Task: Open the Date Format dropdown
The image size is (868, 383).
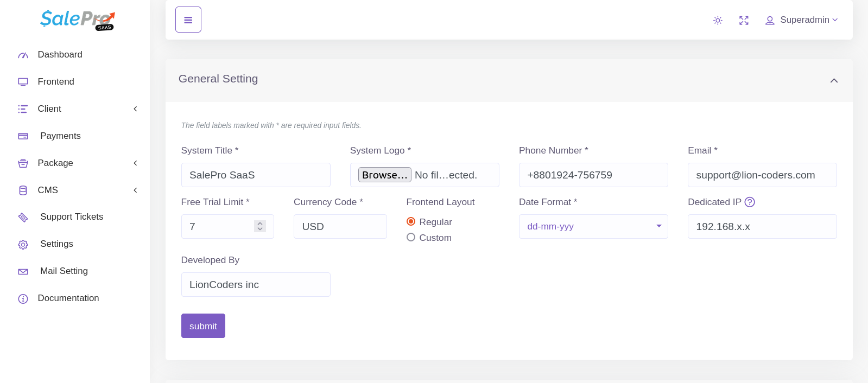Action: pos(593,227)
